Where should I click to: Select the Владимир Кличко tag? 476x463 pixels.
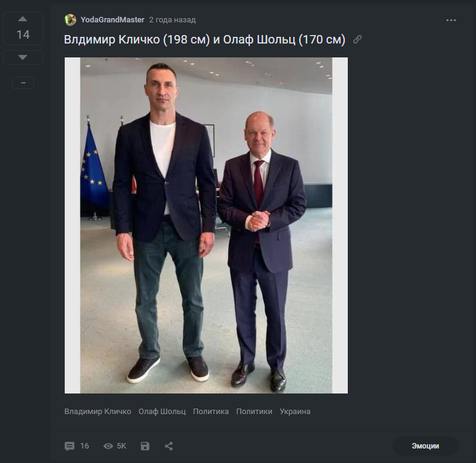[x=98, y=412]
